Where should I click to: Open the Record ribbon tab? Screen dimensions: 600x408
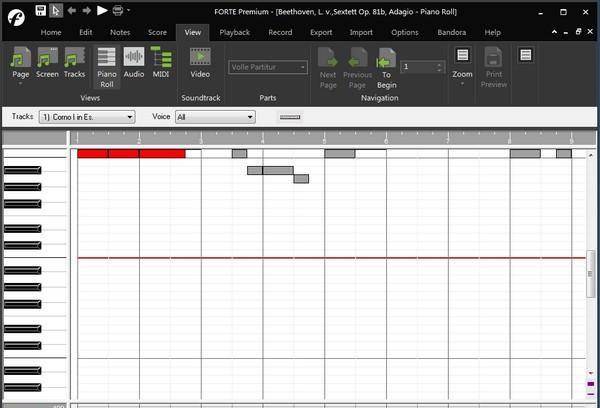tap(280, 33)
